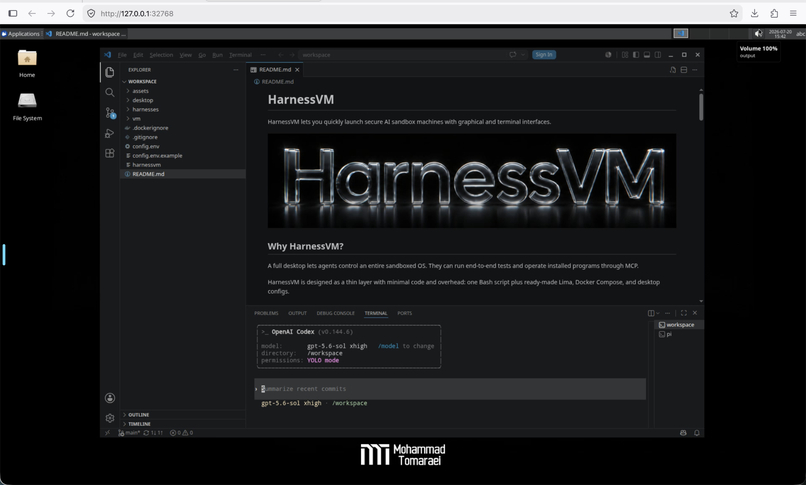Expand the vm folder
This screenshot has height=485, width=806.
(x=182, y=119)
